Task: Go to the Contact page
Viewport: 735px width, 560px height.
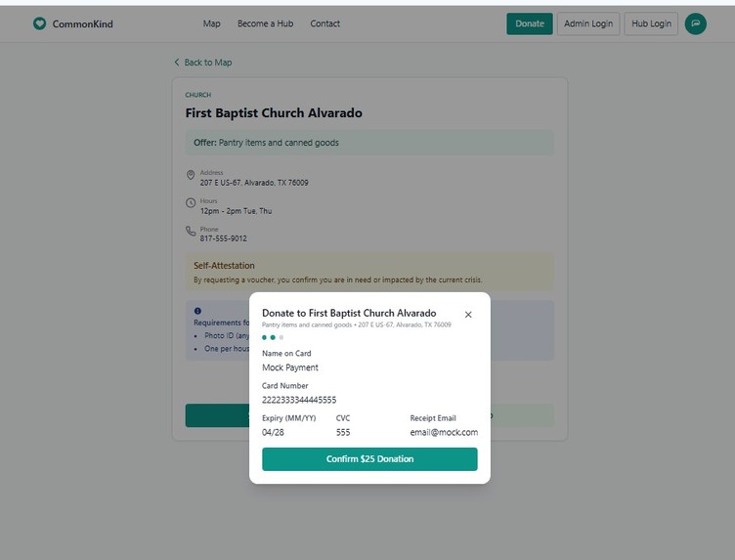Action: [324, 23]
